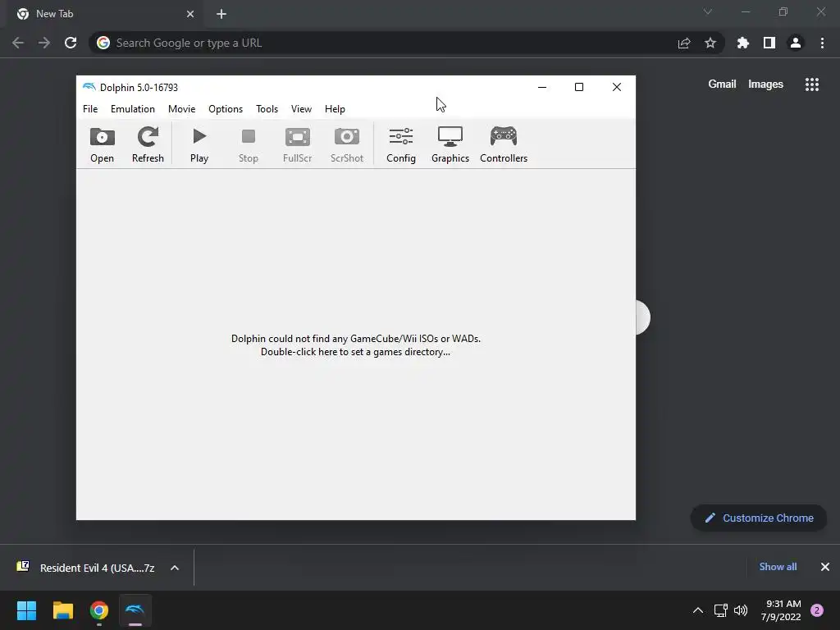Viewport: 840px width, 630px height.
Task: Close the Dolphin window
Action: (x=617, y=87)
